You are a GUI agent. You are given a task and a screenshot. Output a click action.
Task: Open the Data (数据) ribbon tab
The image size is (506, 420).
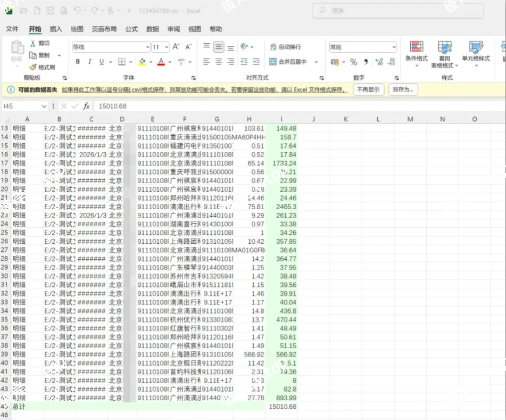click(152, 29)
